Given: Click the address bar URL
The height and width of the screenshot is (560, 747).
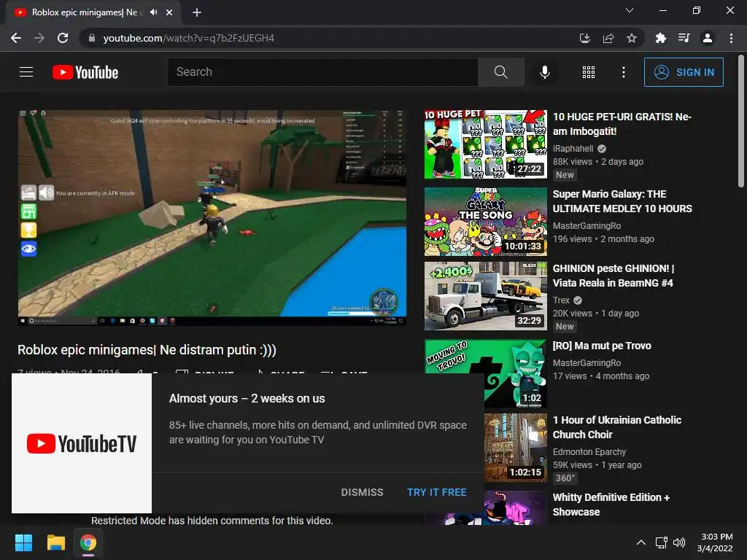Looking at the screenshot, I should (x=189, y=38).
